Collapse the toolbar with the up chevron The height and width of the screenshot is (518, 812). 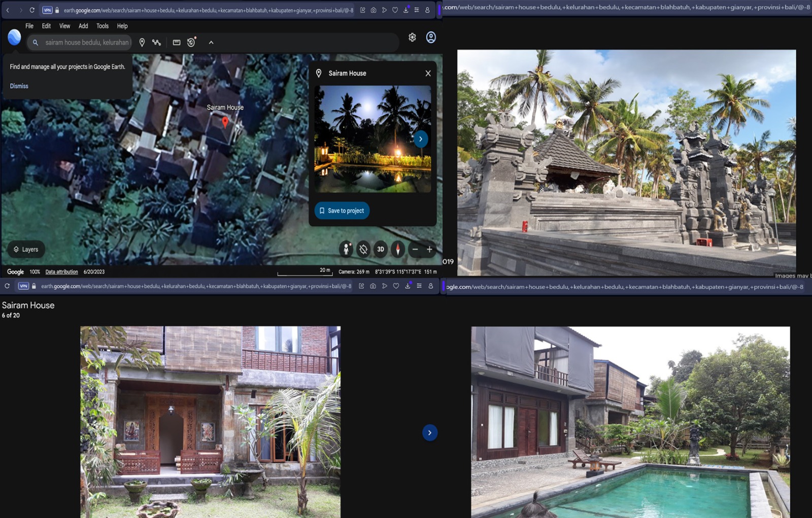click(x=211, y=43)
